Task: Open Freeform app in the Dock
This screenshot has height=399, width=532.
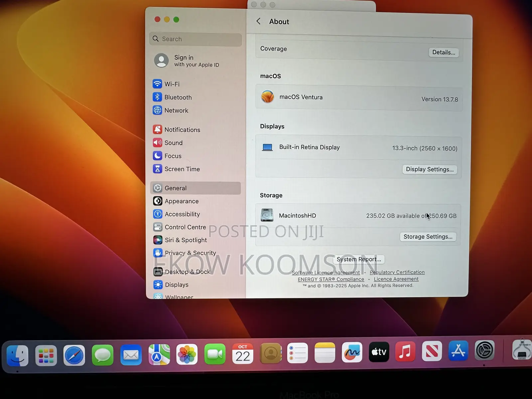Action: click(352, 352)
